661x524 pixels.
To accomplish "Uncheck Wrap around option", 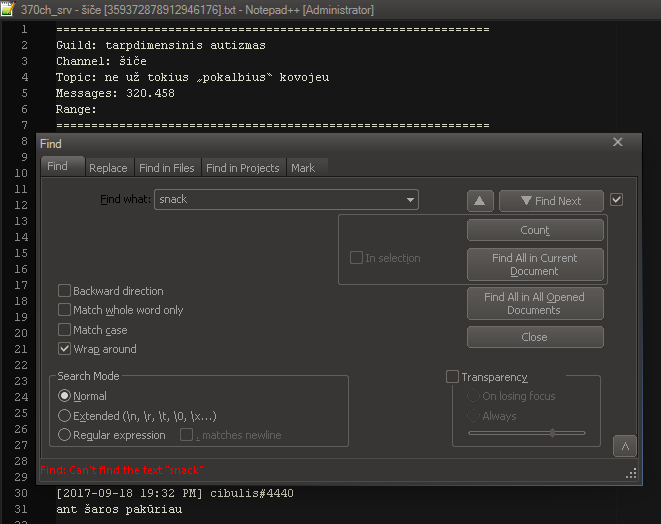I will pos(65,349).
